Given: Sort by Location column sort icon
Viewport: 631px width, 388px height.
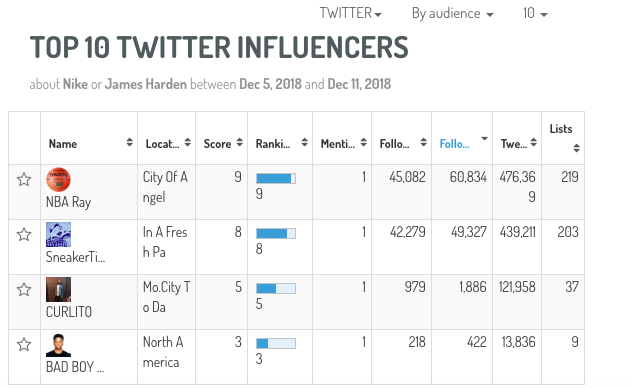Looking at the screenshot, I should point(188,142).
